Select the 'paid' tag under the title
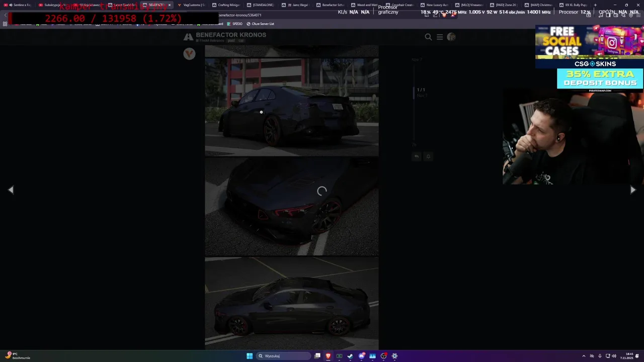The height and width of the screenshot is (362, 644). (231, 40)
